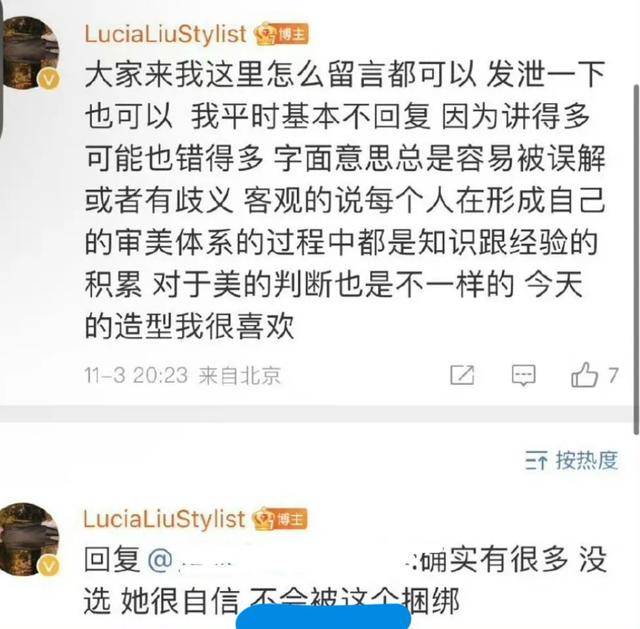The height and width of the screenshot is (629, 640).
Task: Tap the main post author's avatar
Action: (31, 52)
